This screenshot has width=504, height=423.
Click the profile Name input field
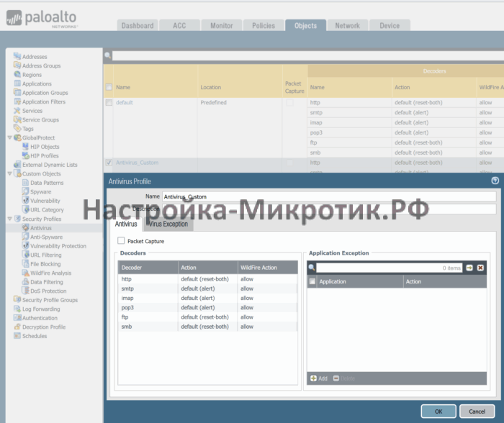tap(329, 196)
